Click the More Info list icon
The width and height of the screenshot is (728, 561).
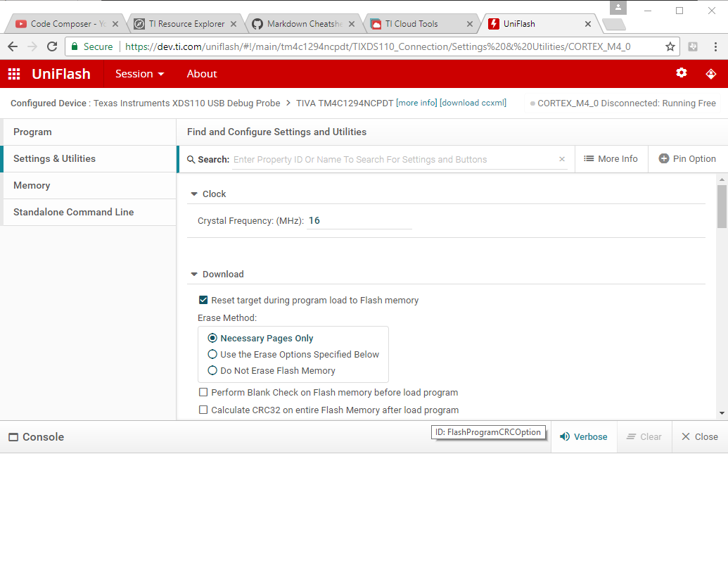(589, 158)
